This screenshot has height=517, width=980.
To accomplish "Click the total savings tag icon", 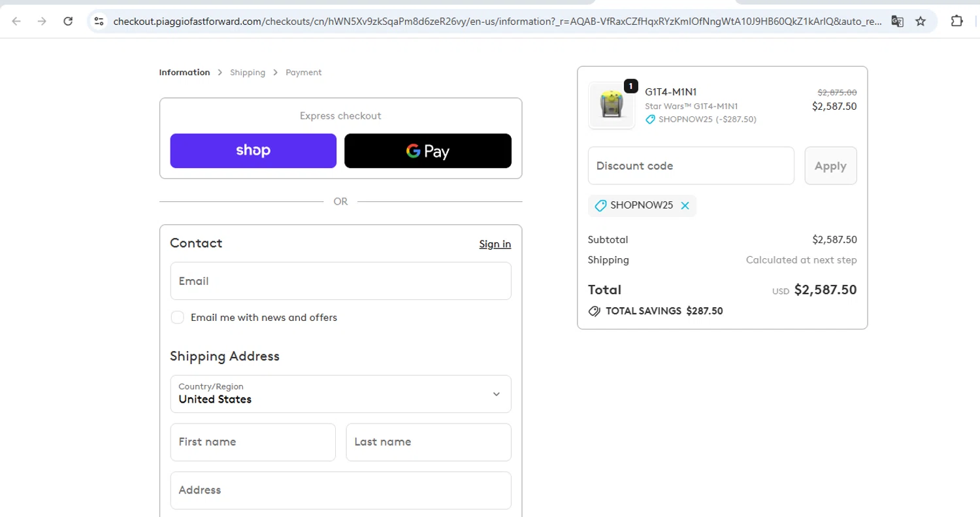I will point(595,311).
